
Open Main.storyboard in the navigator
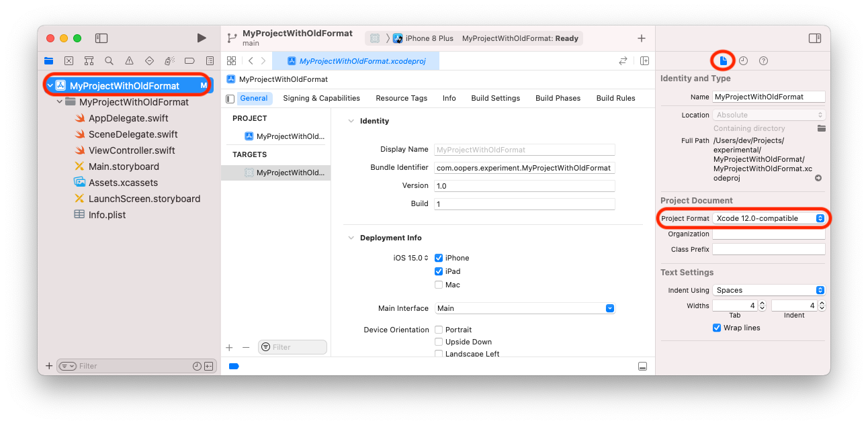[124, 167]
